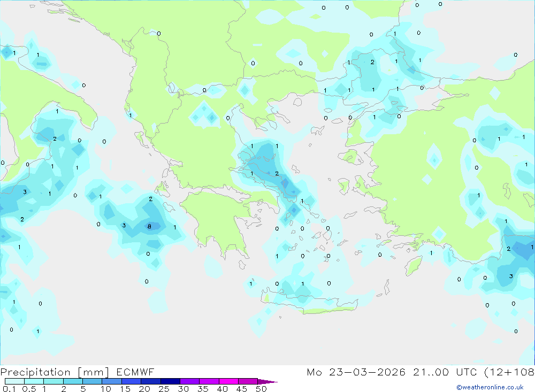535x392 pixels.
Task: Select the '8' precipitation value on the map
Action: point(149,226)
